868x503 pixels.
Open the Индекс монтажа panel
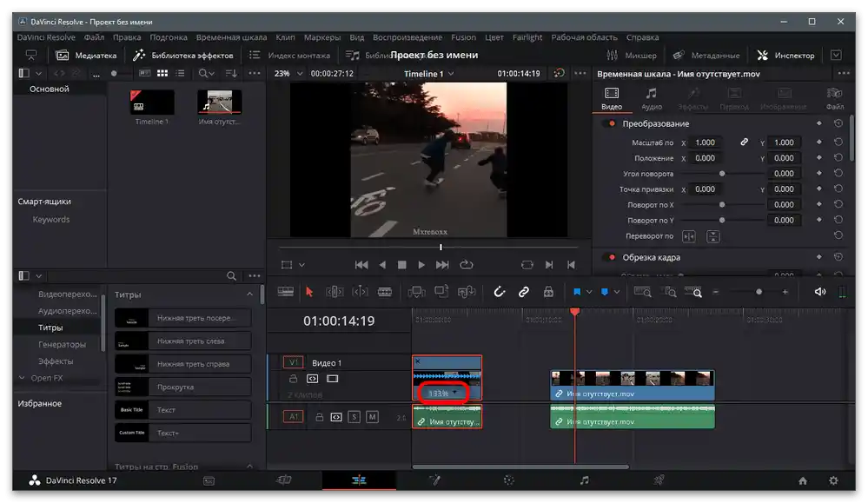coord(289,56)
